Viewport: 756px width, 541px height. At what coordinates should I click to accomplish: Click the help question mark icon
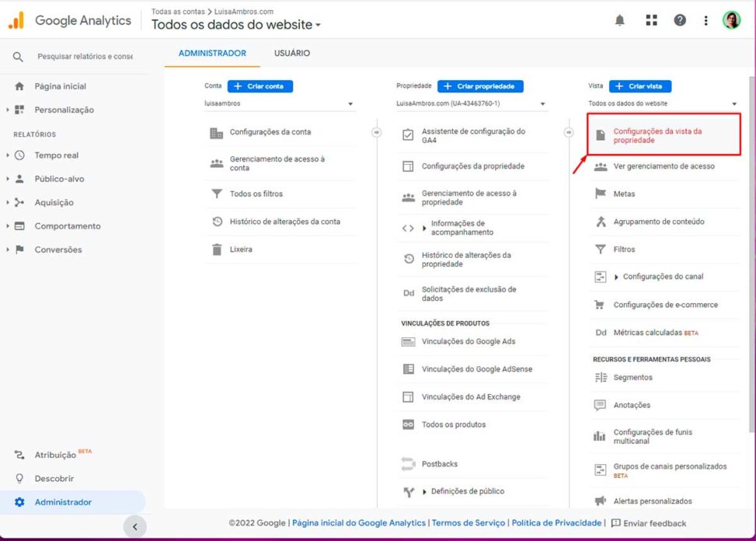tap(680, 21)
